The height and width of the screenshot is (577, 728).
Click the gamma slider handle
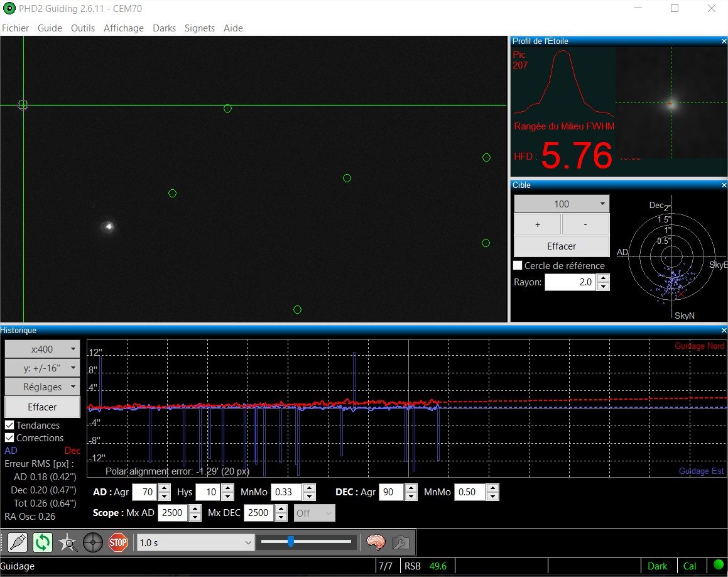291,542
